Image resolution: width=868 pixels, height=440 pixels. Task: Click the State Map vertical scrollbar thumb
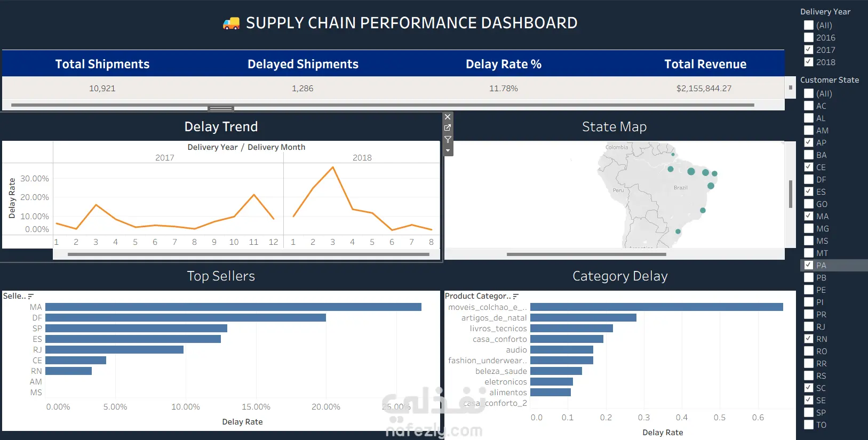[x=791, y=194]
